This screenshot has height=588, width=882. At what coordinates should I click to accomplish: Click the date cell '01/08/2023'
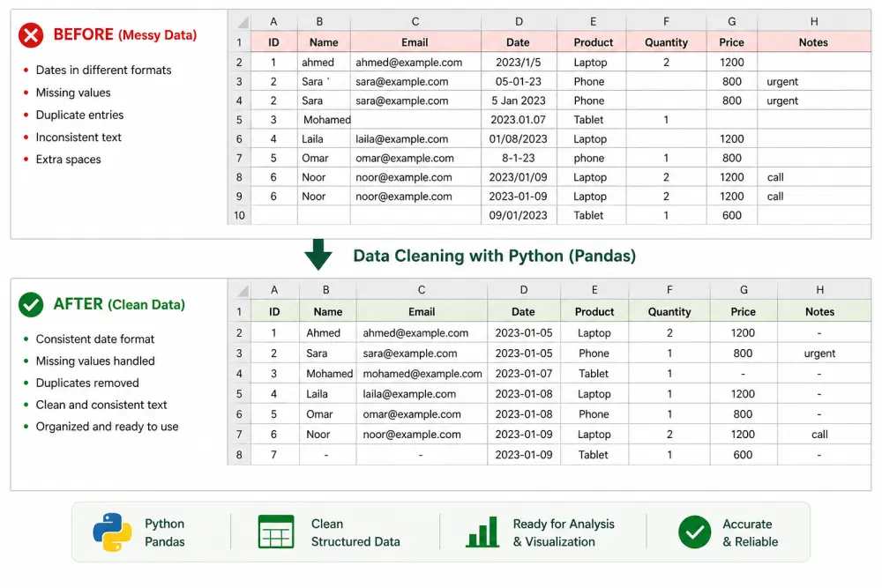518,139
